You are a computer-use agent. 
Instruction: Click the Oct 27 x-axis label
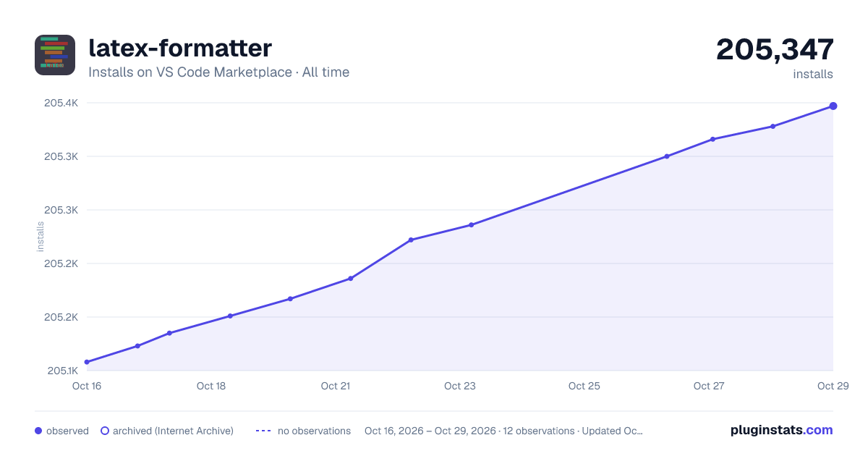(709, 386)
